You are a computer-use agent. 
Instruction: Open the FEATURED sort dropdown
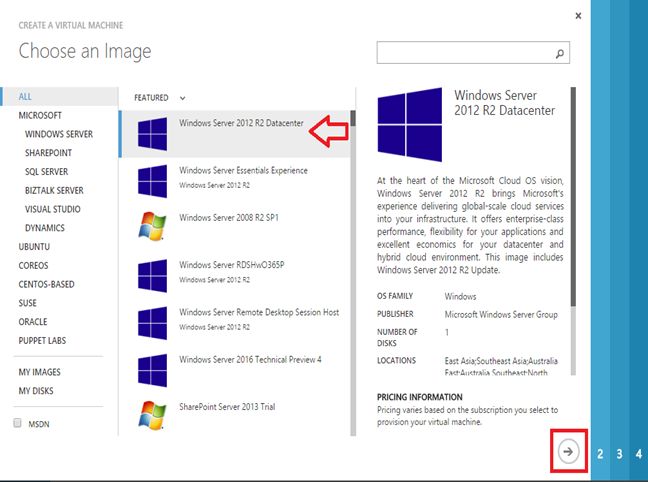(160, 98)
